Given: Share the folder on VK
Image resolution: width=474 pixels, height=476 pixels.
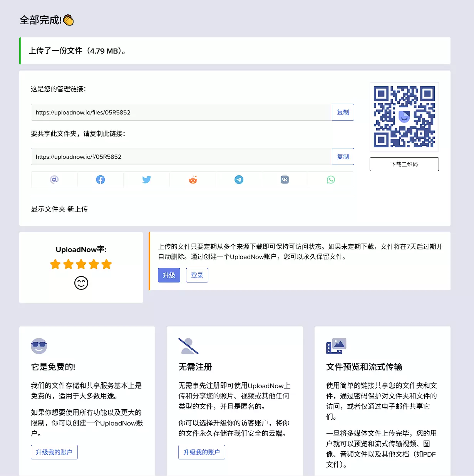Looking at the screenshot, I should [285, 180].
